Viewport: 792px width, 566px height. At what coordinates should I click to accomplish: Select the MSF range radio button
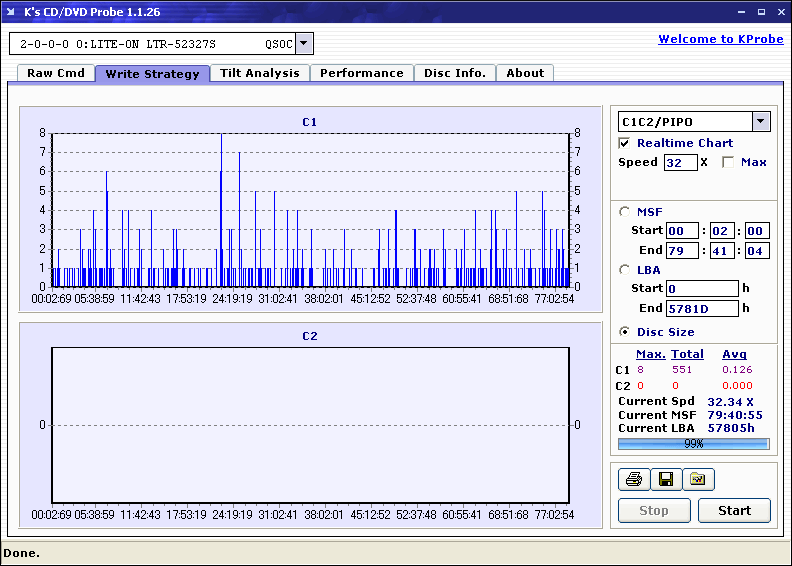pyautogui.click(x=625, y=211)
